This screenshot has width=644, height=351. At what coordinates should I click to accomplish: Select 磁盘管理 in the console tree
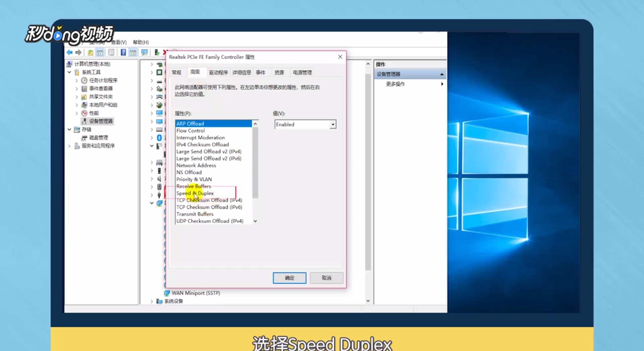point(98,137)
